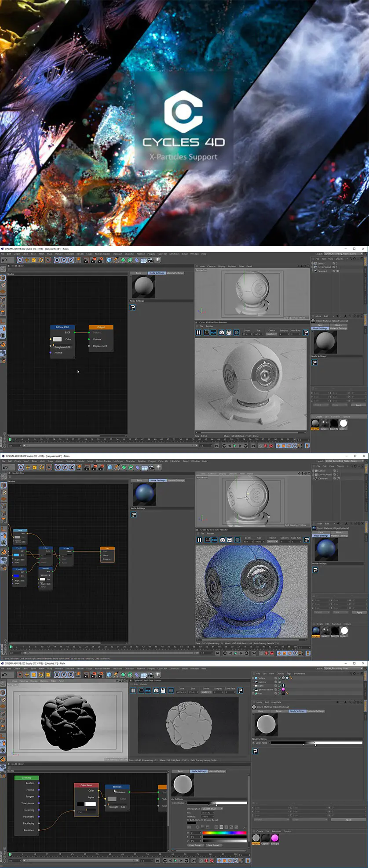Select the Sphere object in the grey-sphere car paint window
The height and width of the screenshot is (868, 369).
(x=321, y=263)
